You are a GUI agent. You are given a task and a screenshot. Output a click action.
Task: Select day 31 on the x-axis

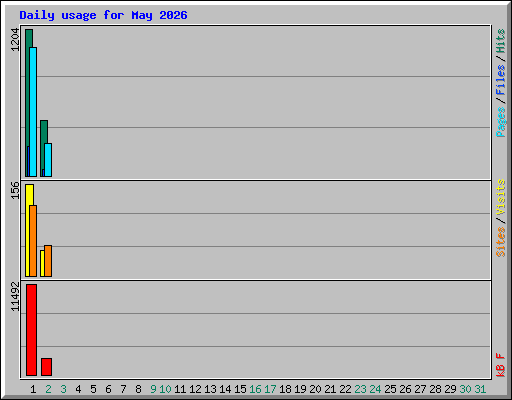pyautogui.click(x=480, y=389)
